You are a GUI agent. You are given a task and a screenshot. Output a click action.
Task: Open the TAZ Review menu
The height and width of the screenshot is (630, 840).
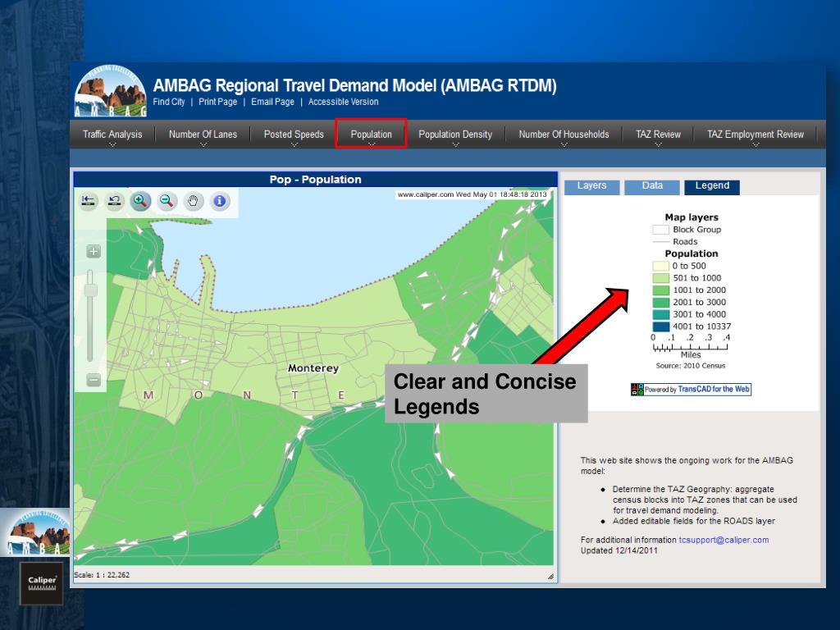point(659,135)
